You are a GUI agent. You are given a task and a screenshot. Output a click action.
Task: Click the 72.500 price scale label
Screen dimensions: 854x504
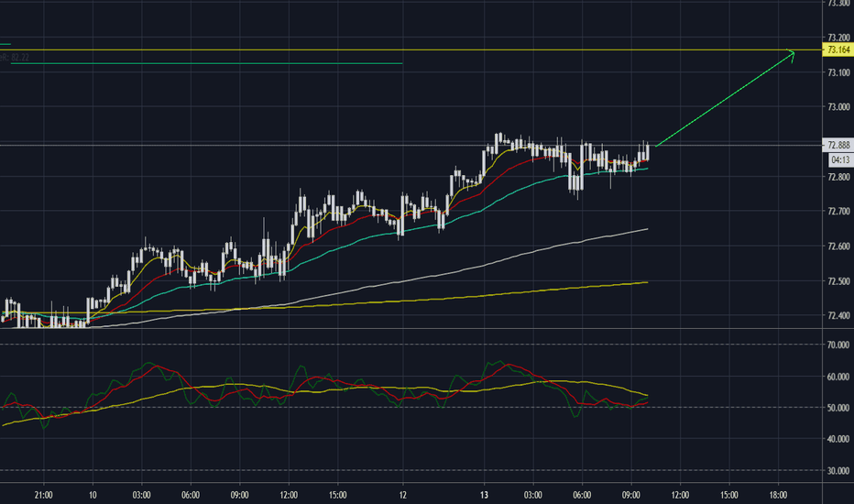[x=837, y=281]
